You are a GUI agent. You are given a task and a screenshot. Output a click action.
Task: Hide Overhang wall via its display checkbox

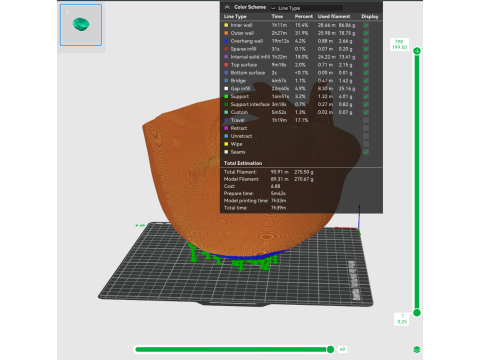point(366,41)
